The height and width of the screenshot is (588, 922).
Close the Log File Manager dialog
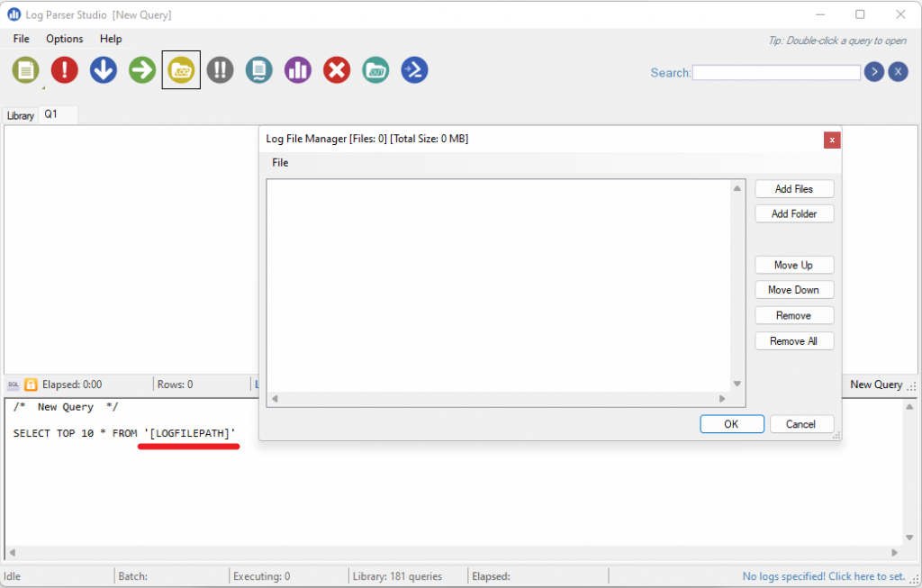[832, 140]
